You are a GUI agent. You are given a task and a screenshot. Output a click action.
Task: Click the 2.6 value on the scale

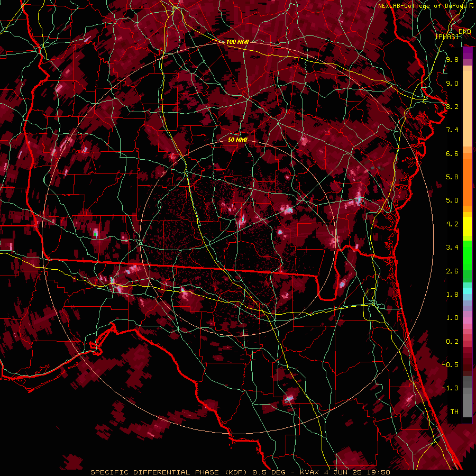[x=452, y=271]
